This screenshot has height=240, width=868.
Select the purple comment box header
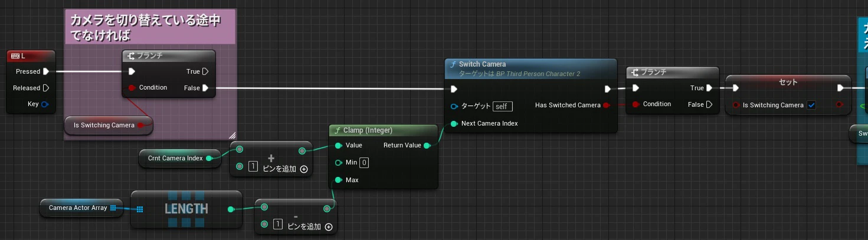click(150, 27)
